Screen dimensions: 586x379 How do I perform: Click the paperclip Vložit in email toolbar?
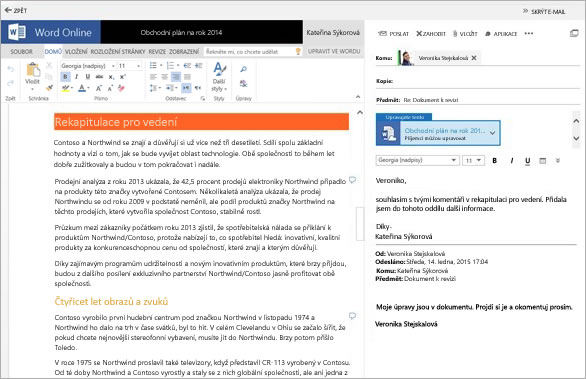pyautogui.click(x=465, y=34)
